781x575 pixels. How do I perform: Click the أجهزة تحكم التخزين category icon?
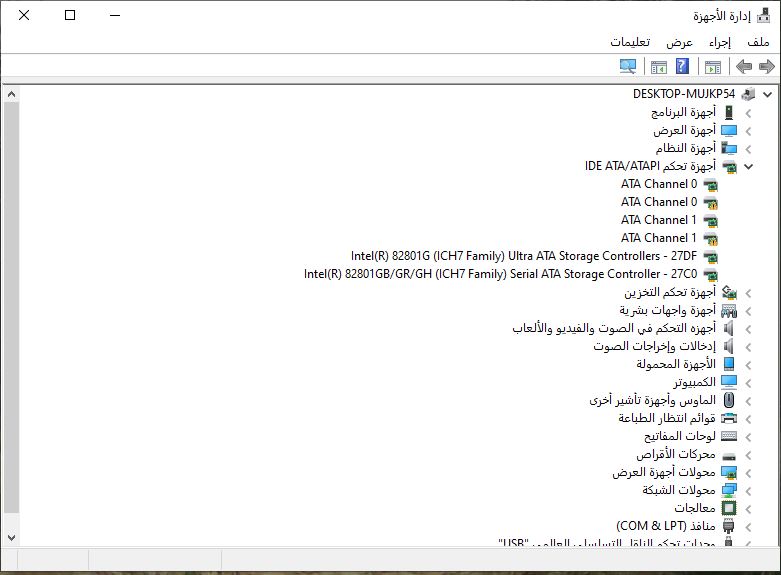click(729, 292)
